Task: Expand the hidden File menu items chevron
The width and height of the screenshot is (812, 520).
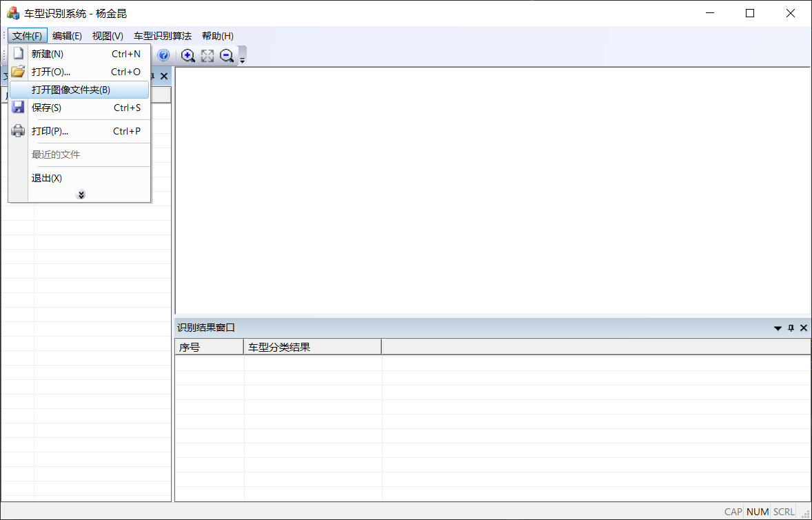Action: click(81, 195)
